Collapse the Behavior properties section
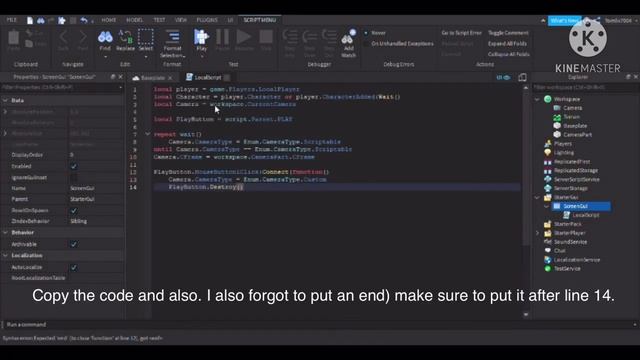The image size is (640, 360). (x=5, y=232)
